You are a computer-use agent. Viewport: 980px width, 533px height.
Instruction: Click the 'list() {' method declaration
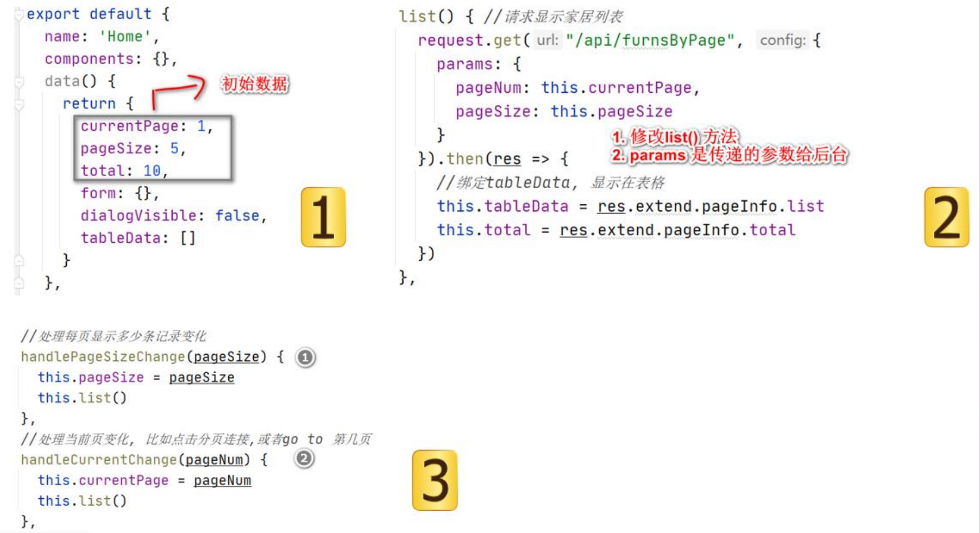pos(436,16)
